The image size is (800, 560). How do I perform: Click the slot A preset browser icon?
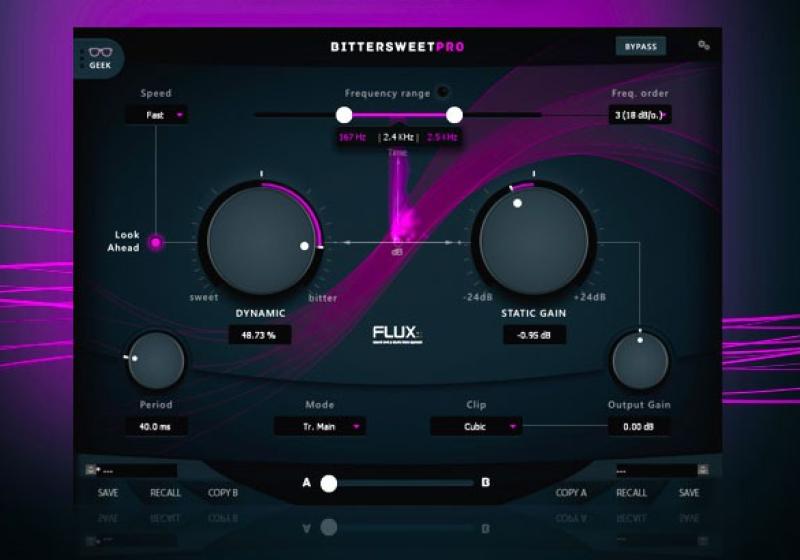90,470
